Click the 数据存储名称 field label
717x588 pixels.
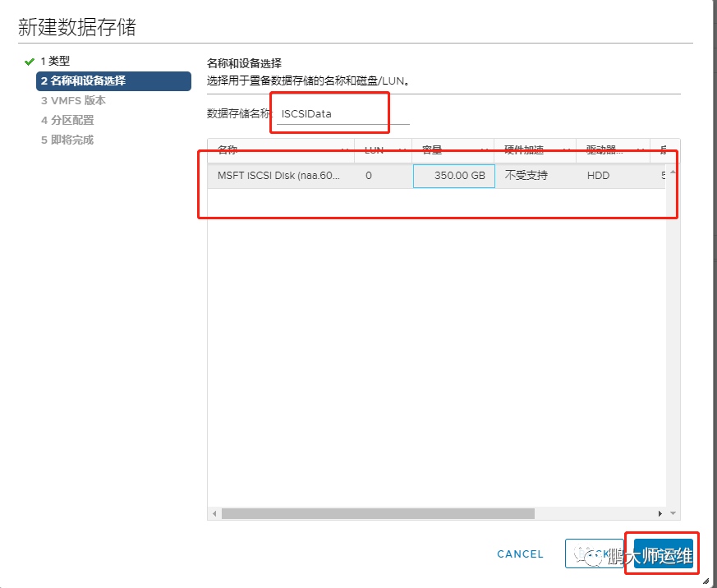239,113
